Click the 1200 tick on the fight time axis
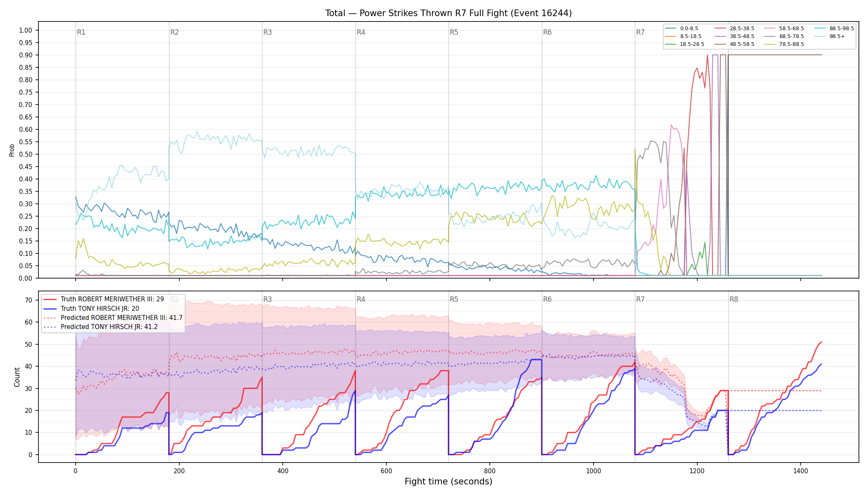Screen dimensions: 868x496 coord(697,471)
